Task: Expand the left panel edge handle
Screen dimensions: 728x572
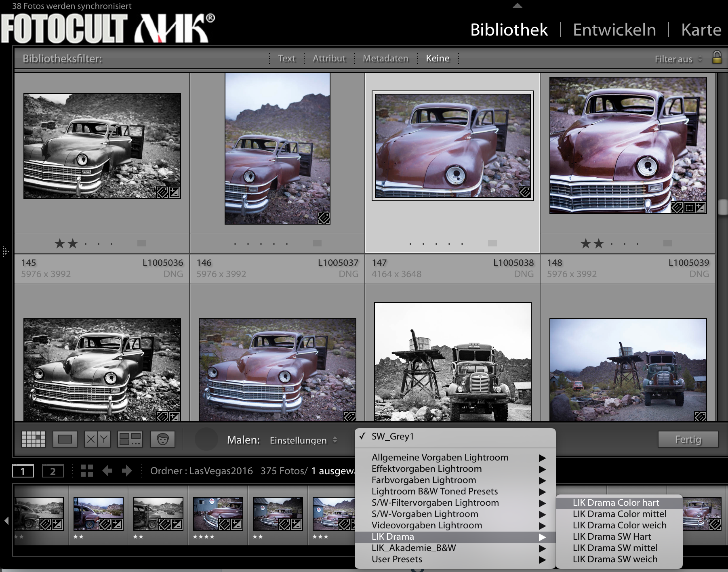Action: coord(5,252)
